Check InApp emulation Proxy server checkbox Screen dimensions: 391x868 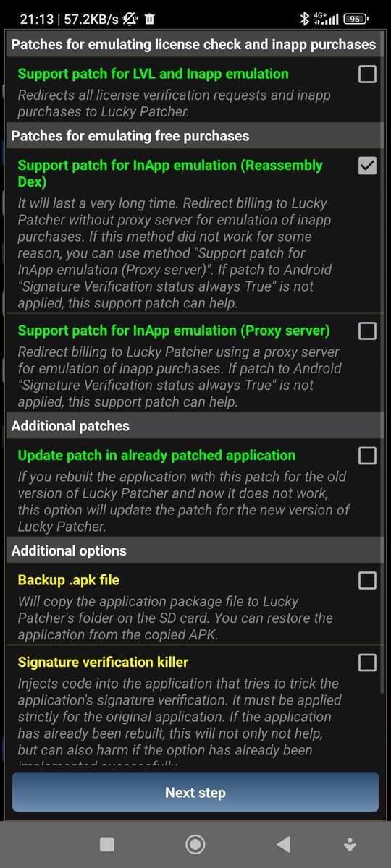coord(368,331)
